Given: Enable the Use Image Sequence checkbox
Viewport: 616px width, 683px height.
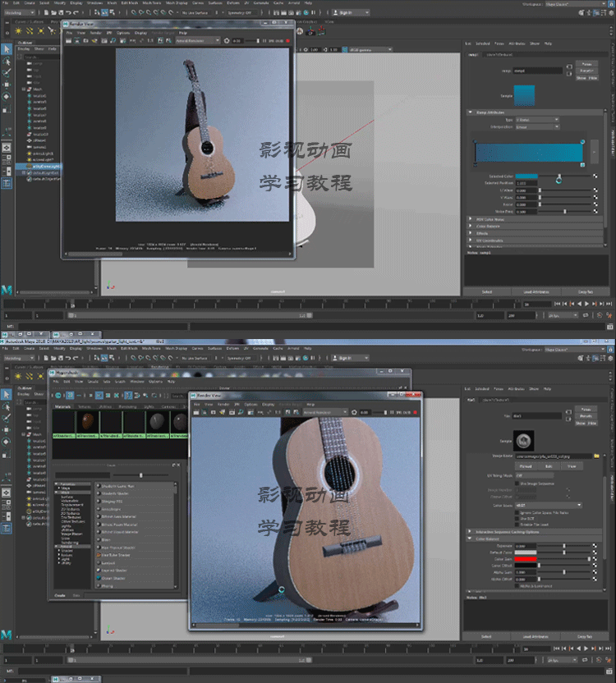Looking at the screenshot, I should pyautogui.click(x=517, y=484).
